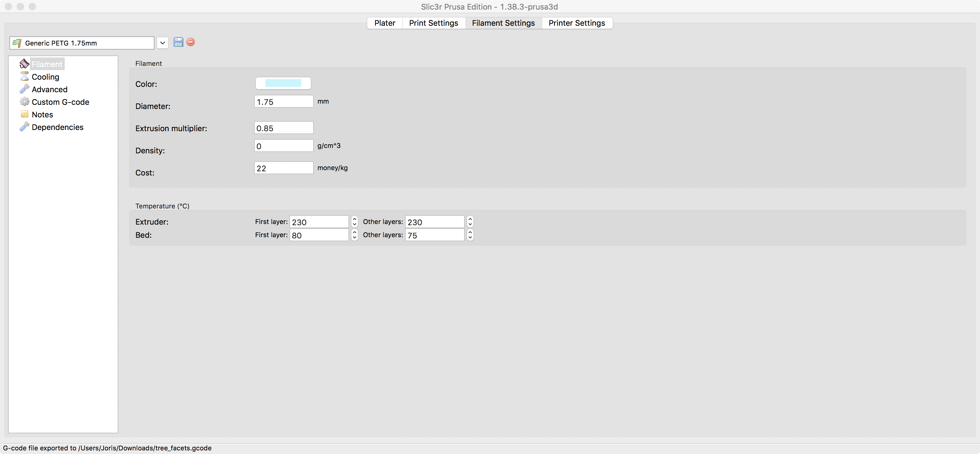Click the Extruder first layer temperature field
This screenshot has width=980, height=454.
click(319, 222)
